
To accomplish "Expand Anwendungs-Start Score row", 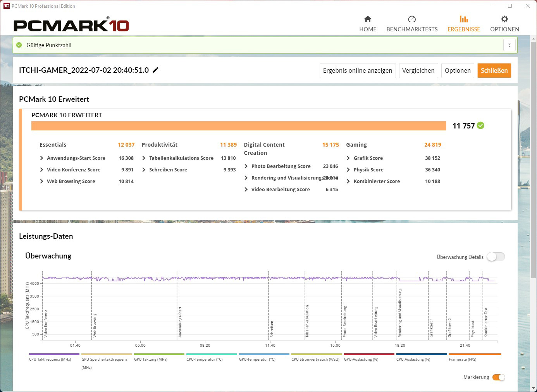I will (x=41, y=158).
